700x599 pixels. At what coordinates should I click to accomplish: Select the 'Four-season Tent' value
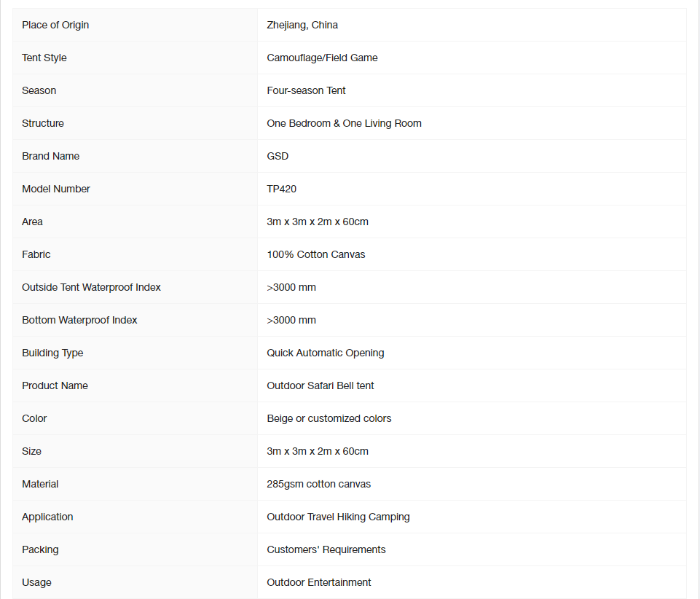(306, 90)
